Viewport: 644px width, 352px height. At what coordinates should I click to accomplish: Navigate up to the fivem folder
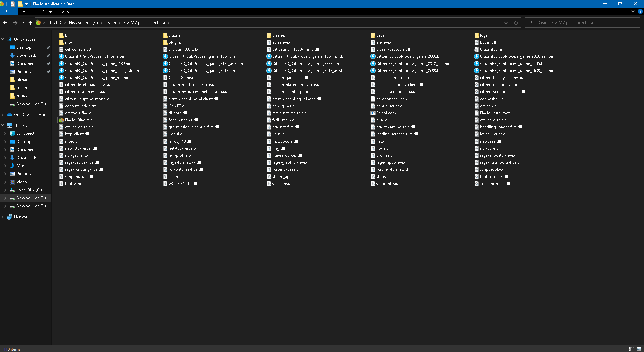click(x=30, y=23)
